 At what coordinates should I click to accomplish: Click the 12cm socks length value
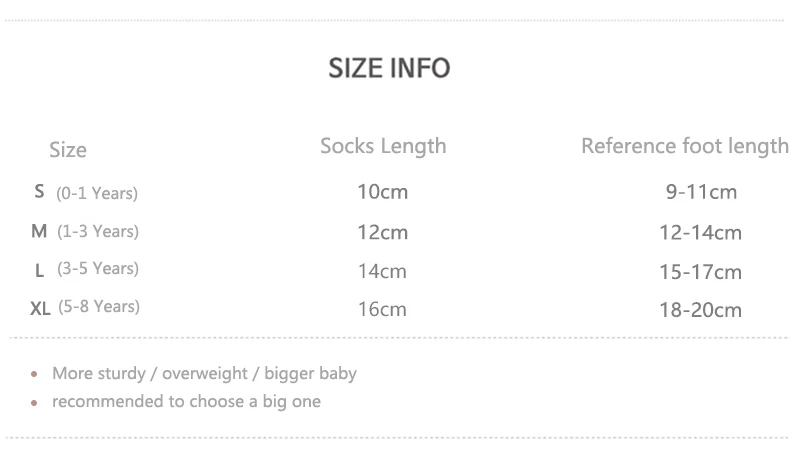(383, 232)
